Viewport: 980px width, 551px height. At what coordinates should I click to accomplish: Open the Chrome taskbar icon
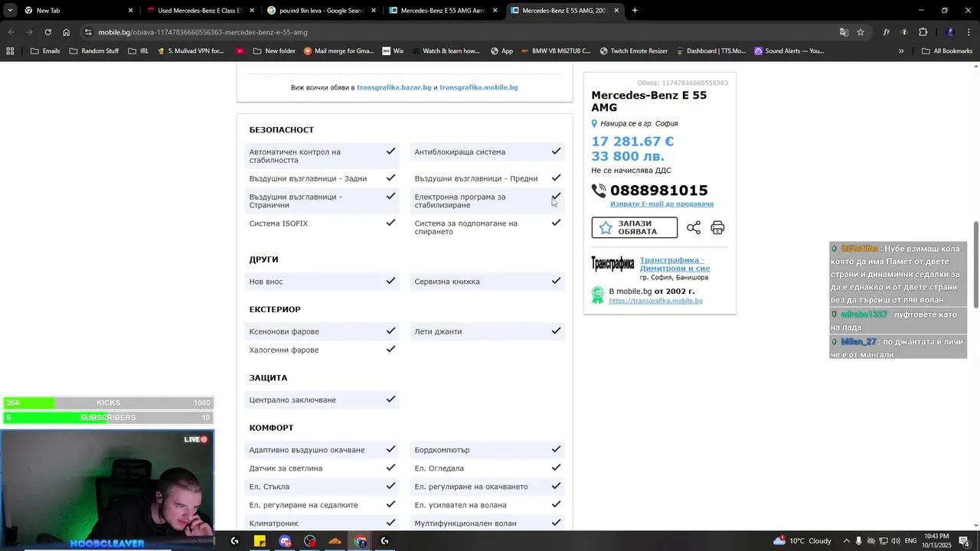[x=360, y=541]
